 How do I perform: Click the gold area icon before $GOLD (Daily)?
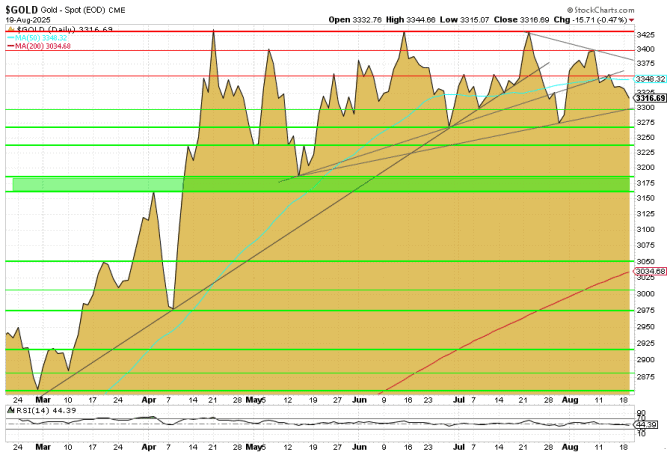point(11,29)
